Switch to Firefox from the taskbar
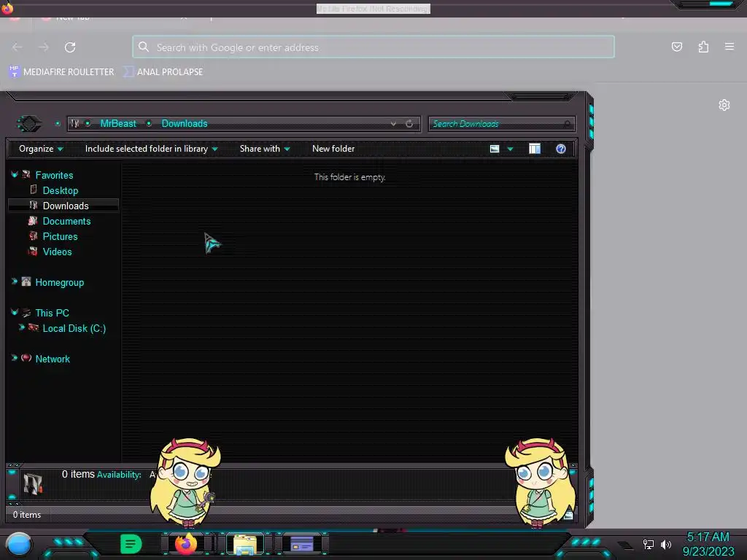747x560 pixels. pyautogui.click(x=186, y=544)
